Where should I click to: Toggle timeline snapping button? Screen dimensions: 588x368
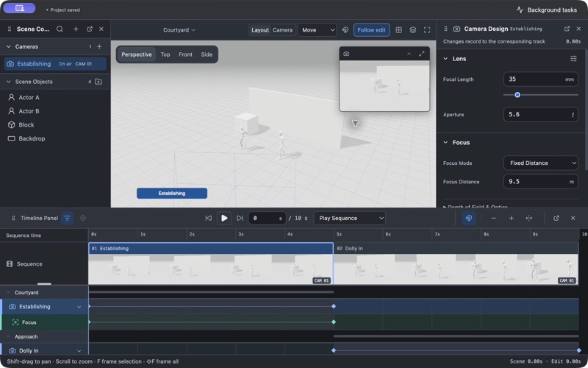pyautogui.click(x=468, y=218)
